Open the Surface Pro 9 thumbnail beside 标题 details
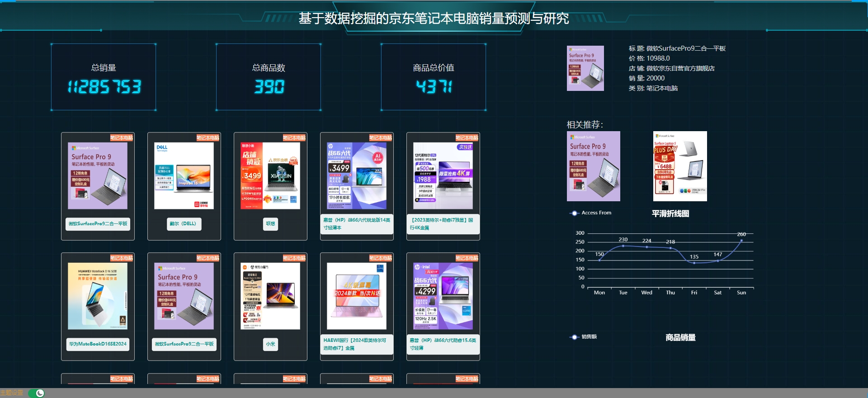Screen dimensions: 868x398 click(x=585, y=68)
